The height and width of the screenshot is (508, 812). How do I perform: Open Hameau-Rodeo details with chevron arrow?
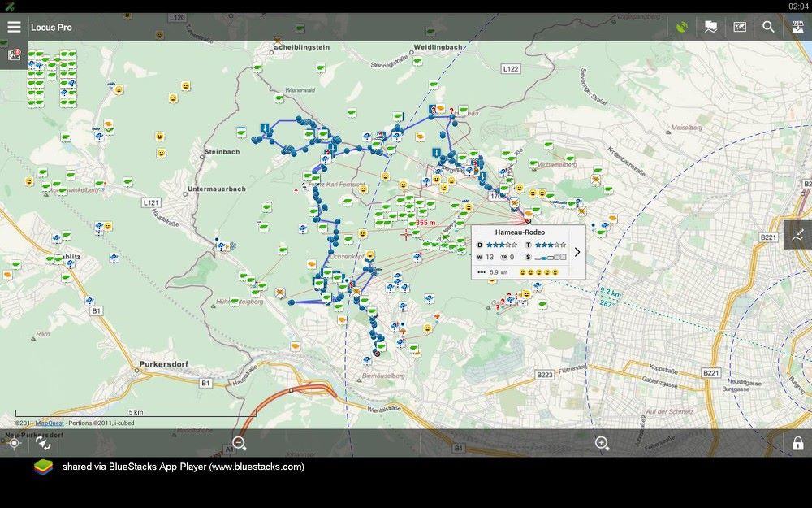click(x=577, y=252)
